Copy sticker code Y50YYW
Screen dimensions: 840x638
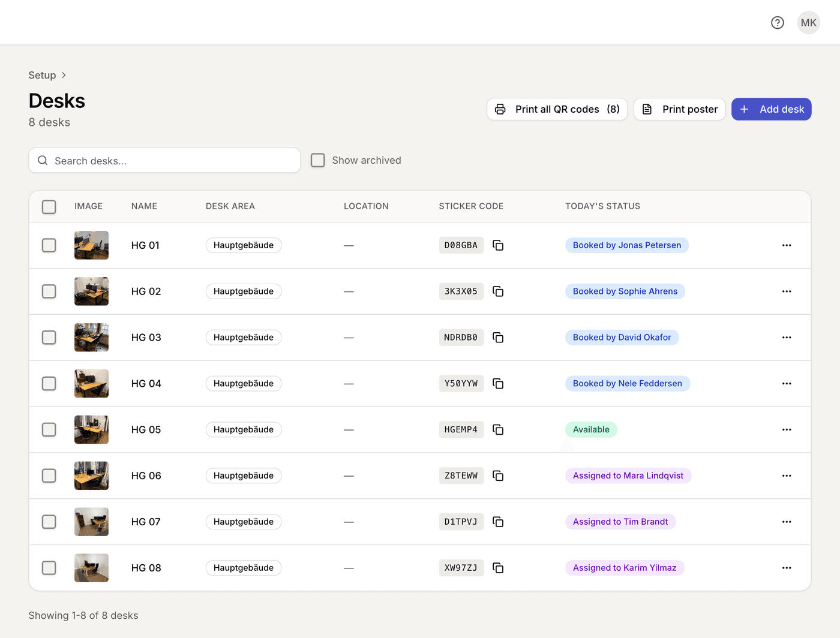pyautogui.click(x=498, y=384)
